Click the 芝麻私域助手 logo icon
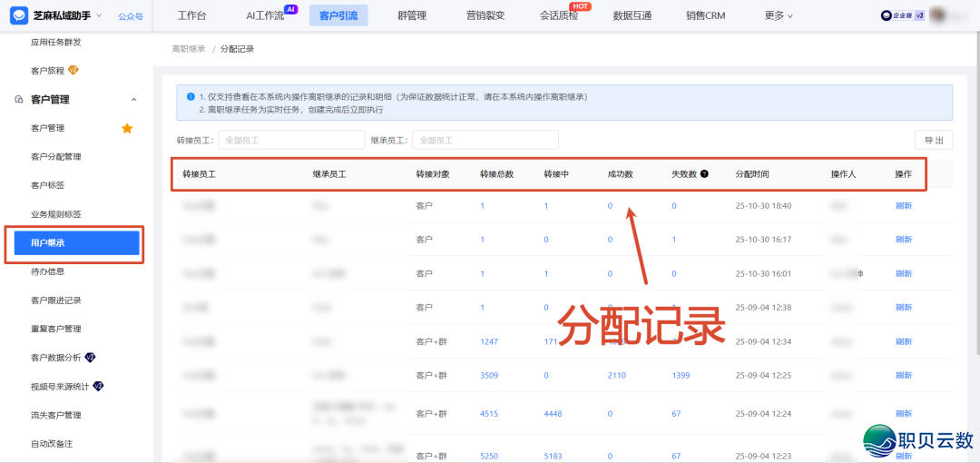The height and width of the screenshot is (463, 980). click(19, 15)
